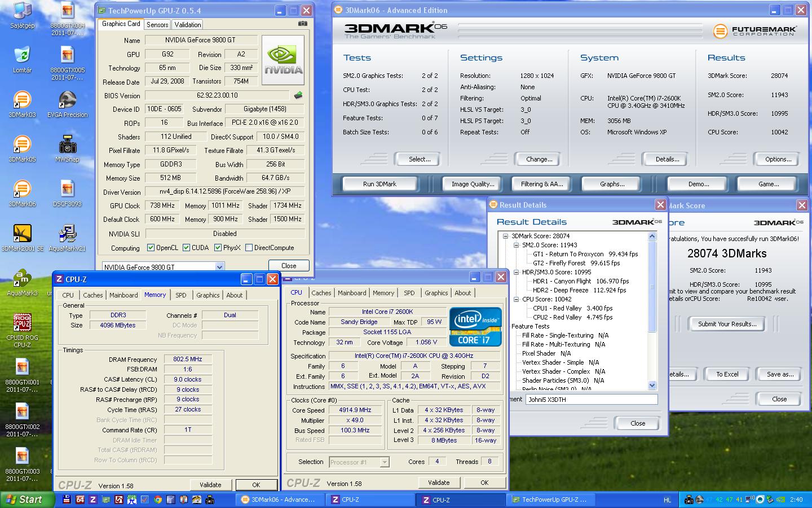Image resolution: width=812 pixels, height=508 pixels.
Task: Click the comment field containing Johni5 X3DTH
Action: [591, 400]
